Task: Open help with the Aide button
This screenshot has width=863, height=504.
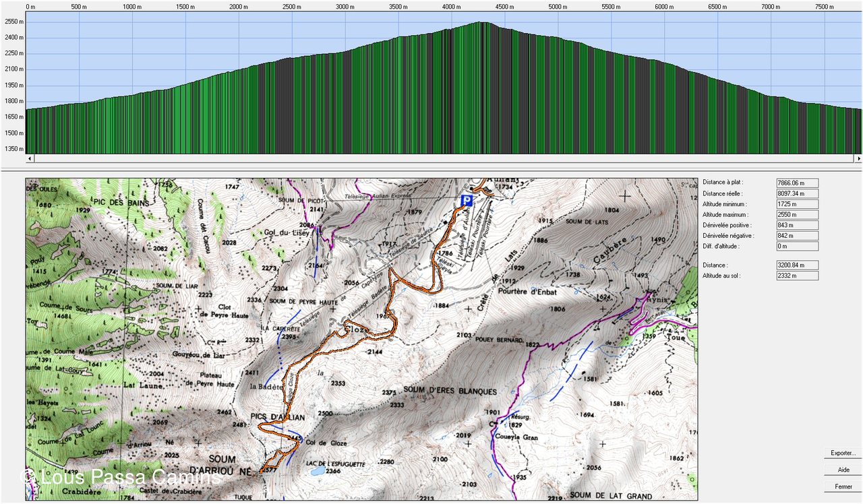Action: (x=842, y=470)
